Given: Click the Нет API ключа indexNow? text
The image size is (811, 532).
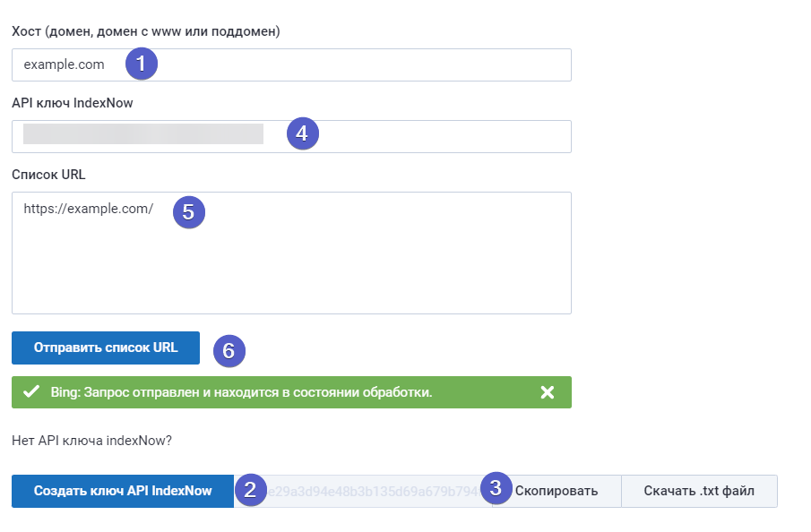Looking at the screenshot, I should tap(91, 441).
